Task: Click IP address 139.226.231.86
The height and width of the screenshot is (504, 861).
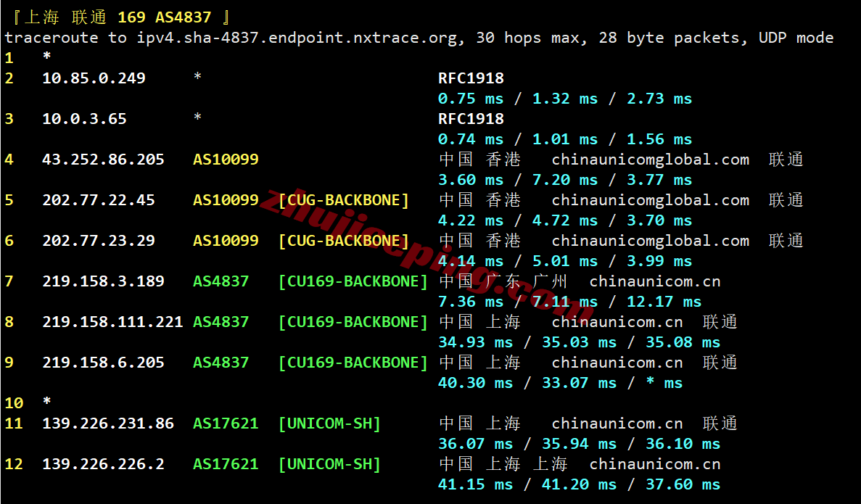Action: (x=108, y=424)
